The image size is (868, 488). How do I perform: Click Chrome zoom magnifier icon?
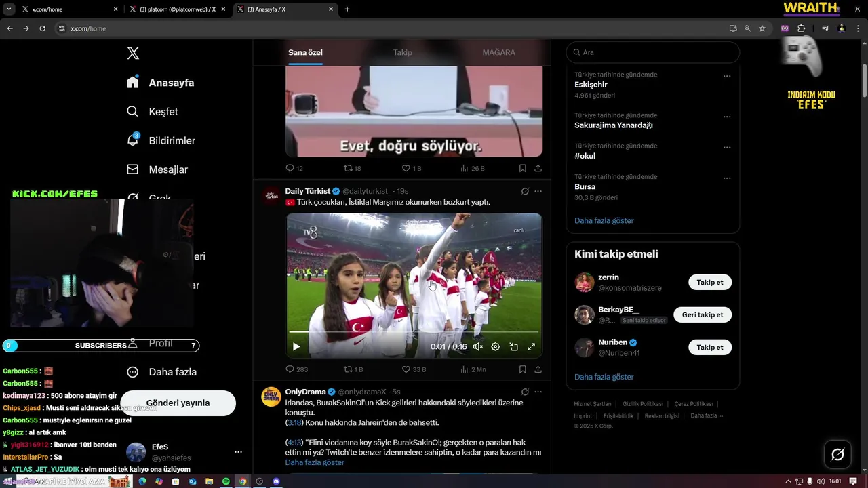[x=747, y=28]
